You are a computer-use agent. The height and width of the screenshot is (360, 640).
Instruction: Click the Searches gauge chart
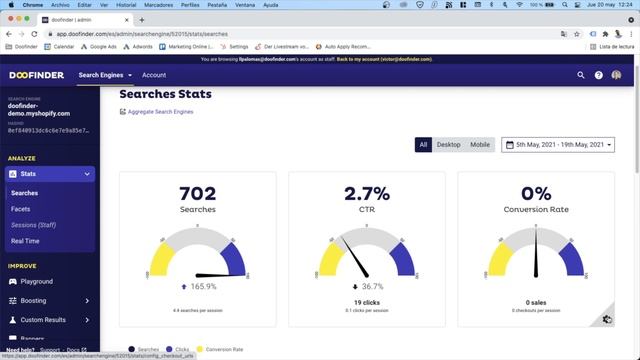pyautogui.click(x=198, y=251)
